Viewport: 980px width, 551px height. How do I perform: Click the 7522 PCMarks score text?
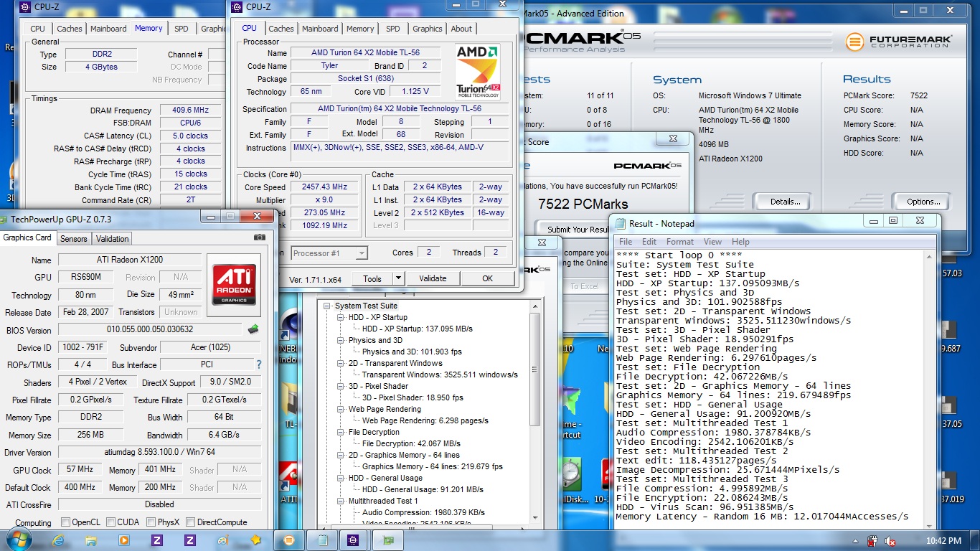point(583,204)
